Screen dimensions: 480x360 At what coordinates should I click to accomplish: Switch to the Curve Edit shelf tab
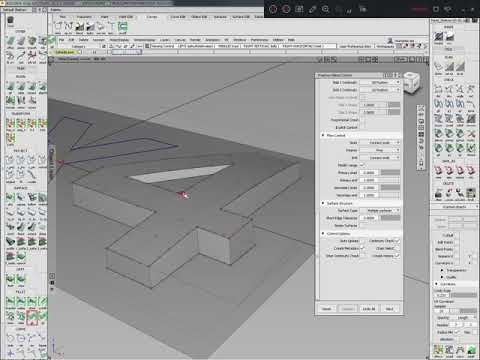178,17
